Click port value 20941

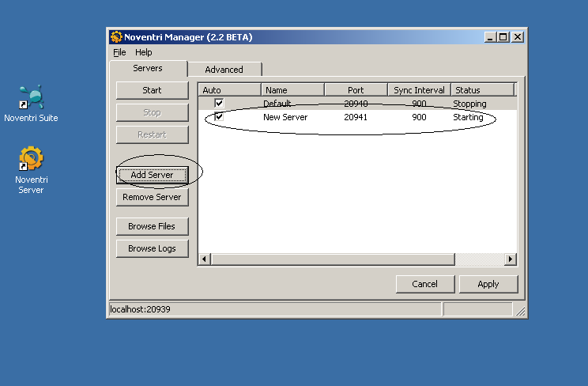tap(356, 117)
